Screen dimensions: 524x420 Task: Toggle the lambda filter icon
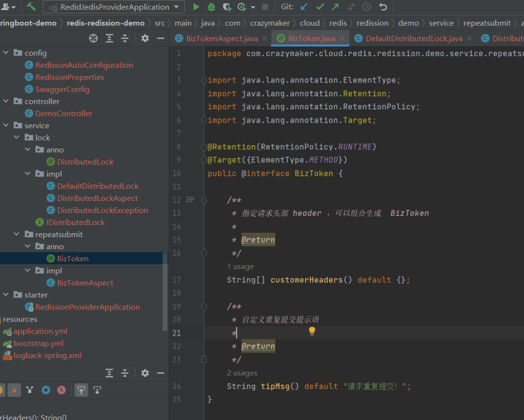pos(62,390)
